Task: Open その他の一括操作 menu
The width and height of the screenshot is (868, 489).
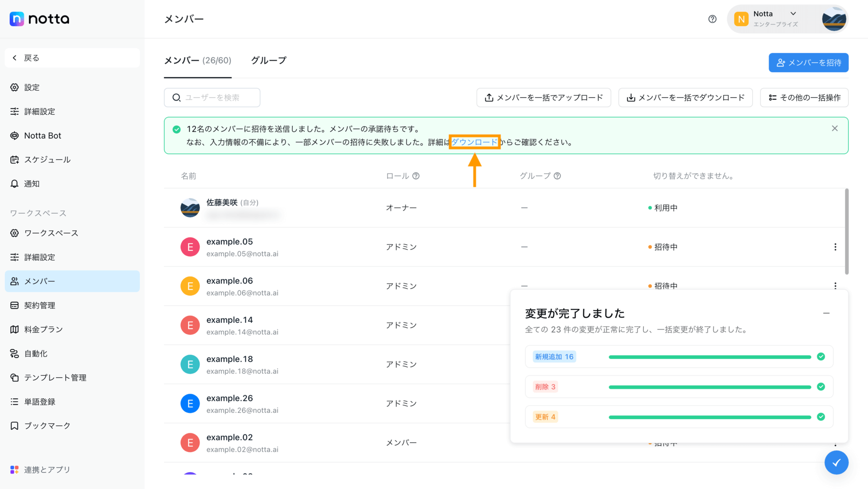Action: (x=804, y=97)
